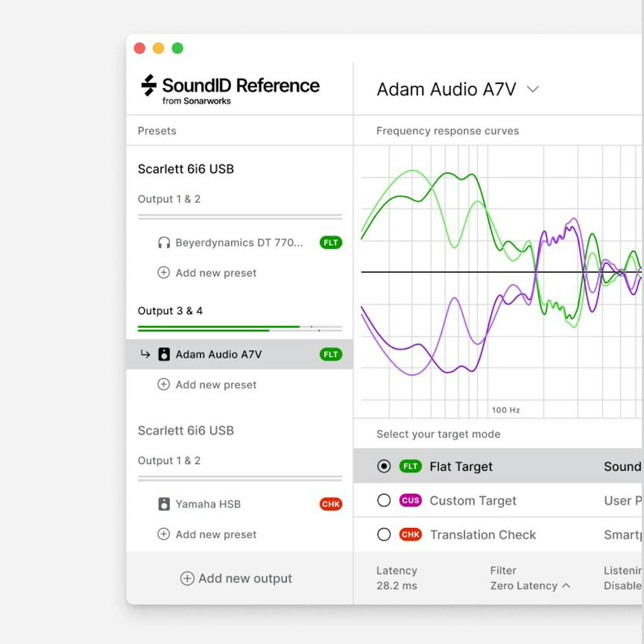
Task: Click the Adam Audio A7V title text
Action: [x=446, y=89]
